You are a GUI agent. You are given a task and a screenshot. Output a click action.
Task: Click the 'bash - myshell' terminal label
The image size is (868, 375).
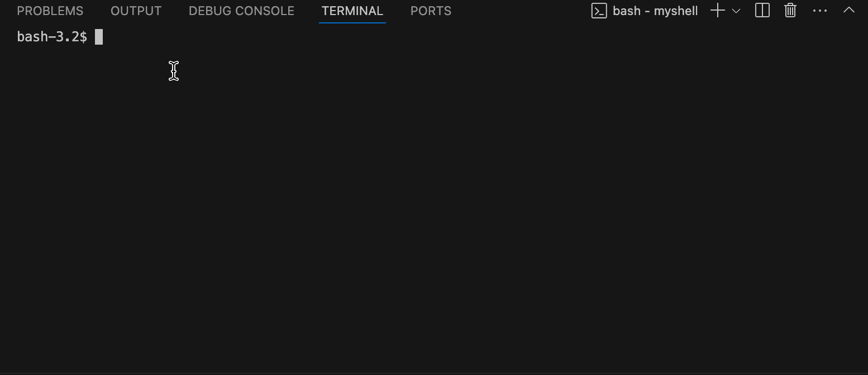pyautogui.click(x=655, y=11)
